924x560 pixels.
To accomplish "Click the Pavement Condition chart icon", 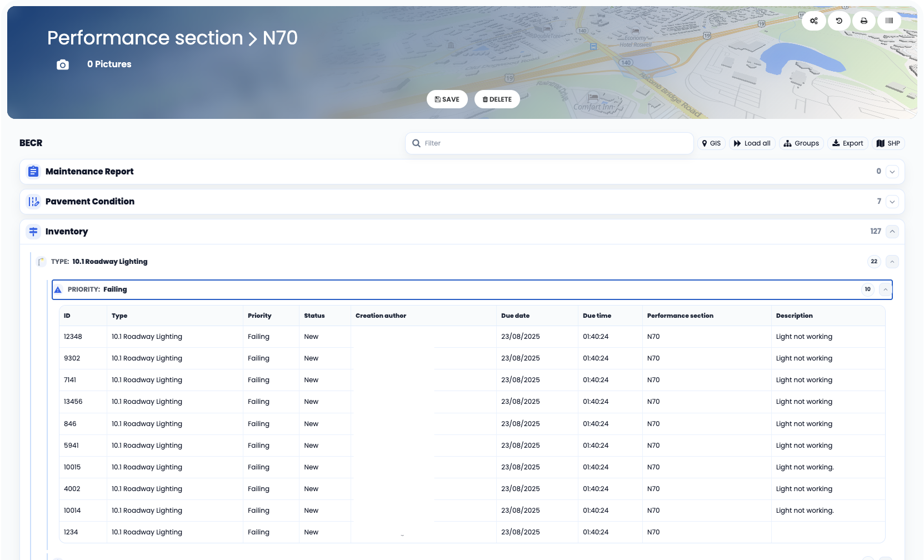I will pyautogui.click(x=33, y=201).
